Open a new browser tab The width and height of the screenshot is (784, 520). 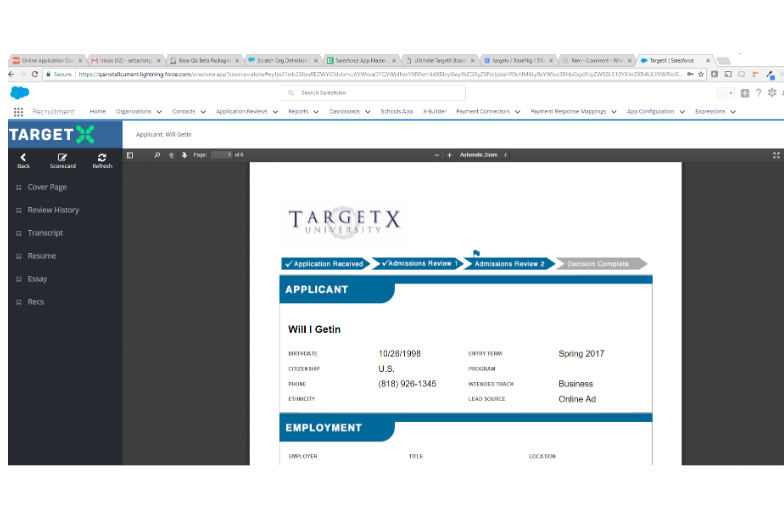point(724,61)
